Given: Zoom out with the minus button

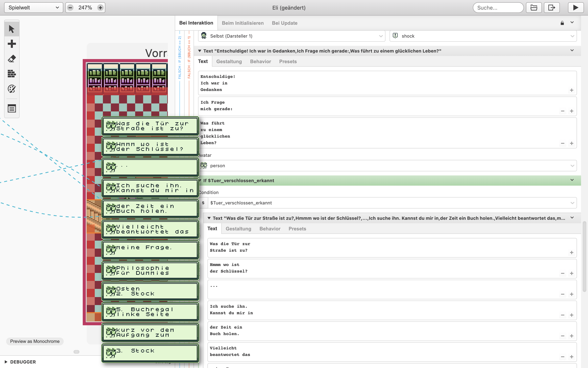Looking at the screenshot, I should pos(70,8).
